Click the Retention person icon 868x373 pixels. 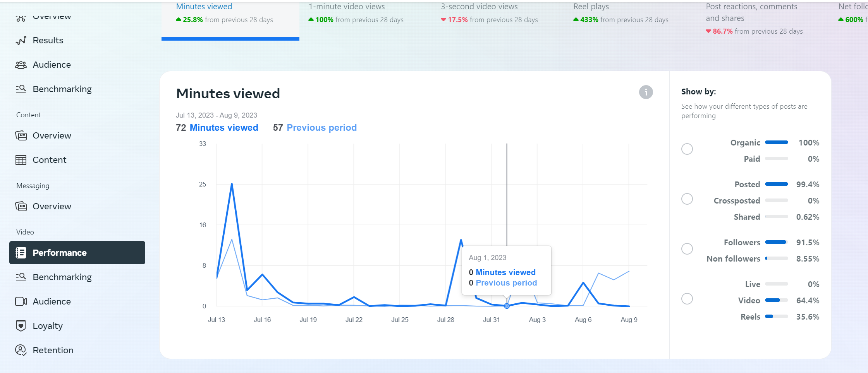(21, 350)
